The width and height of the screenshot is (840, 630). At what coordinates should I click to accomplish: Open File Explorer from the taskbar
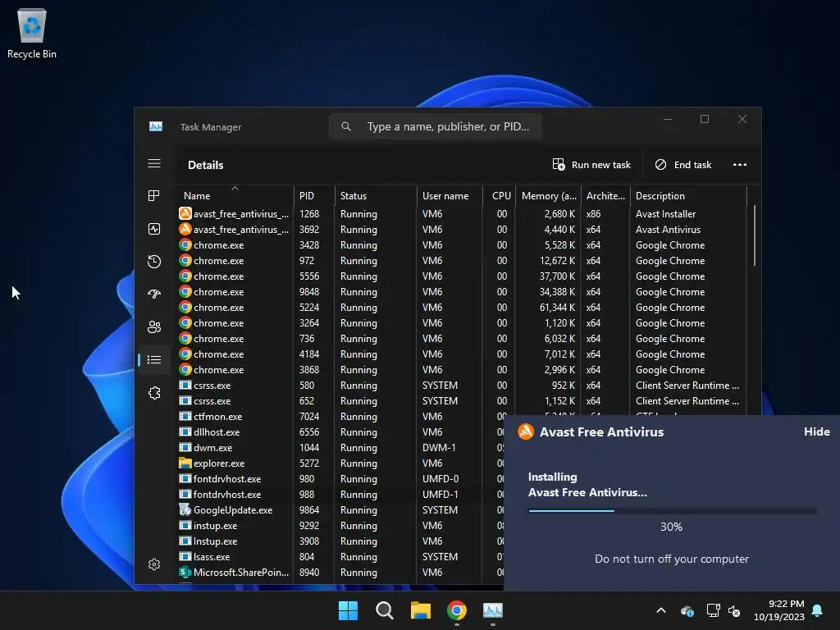click(x=421, y=610)
